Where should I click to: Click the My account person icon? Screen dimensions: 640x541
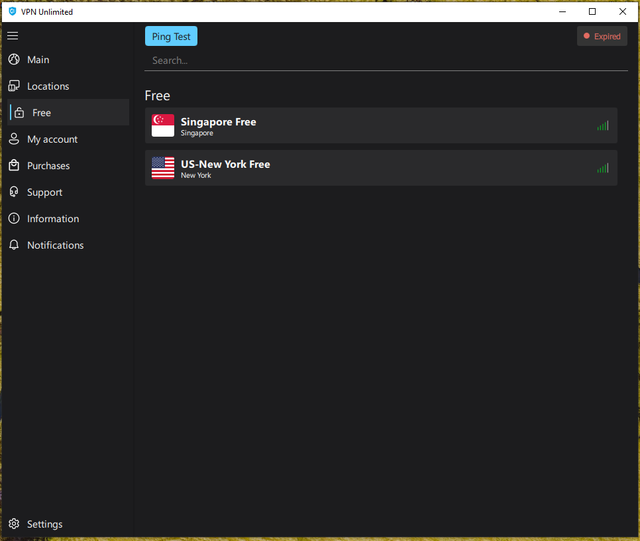tap(14, 139)
